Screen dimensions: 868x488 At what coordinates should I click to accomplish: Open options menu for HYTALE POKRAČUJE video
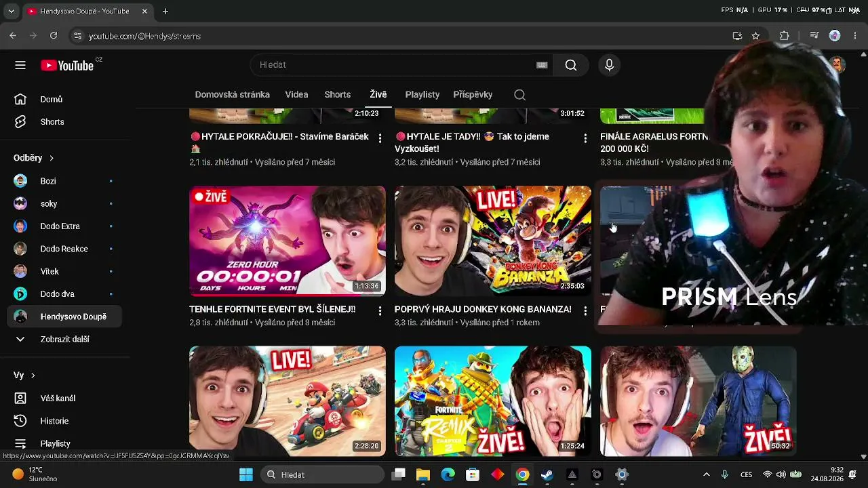380,138
